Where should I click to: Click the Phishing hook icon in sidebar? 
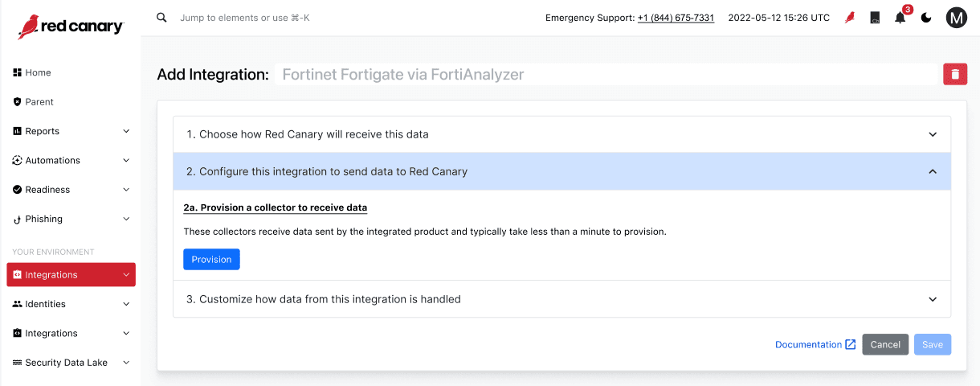click(17, 220)
